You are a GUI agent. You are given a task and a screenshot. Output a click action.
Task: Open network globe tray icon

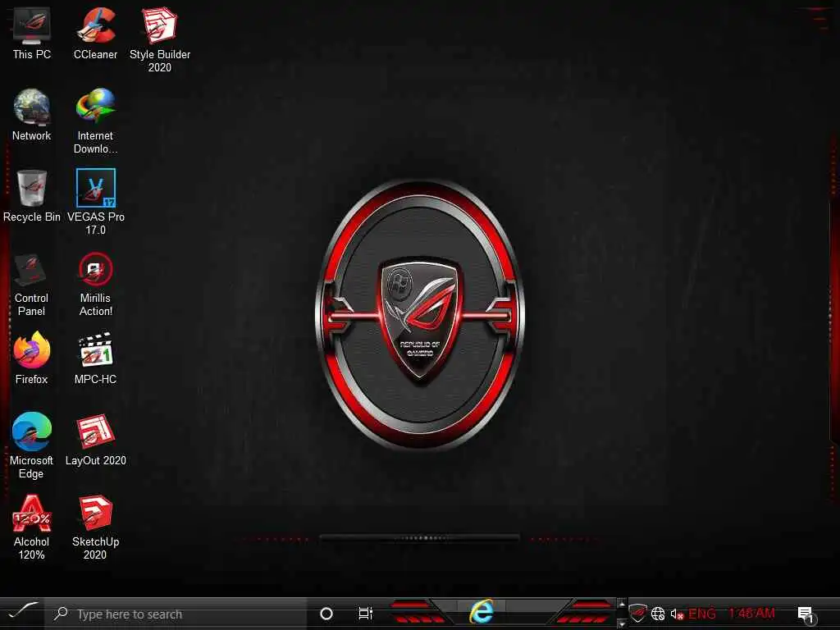658,614
